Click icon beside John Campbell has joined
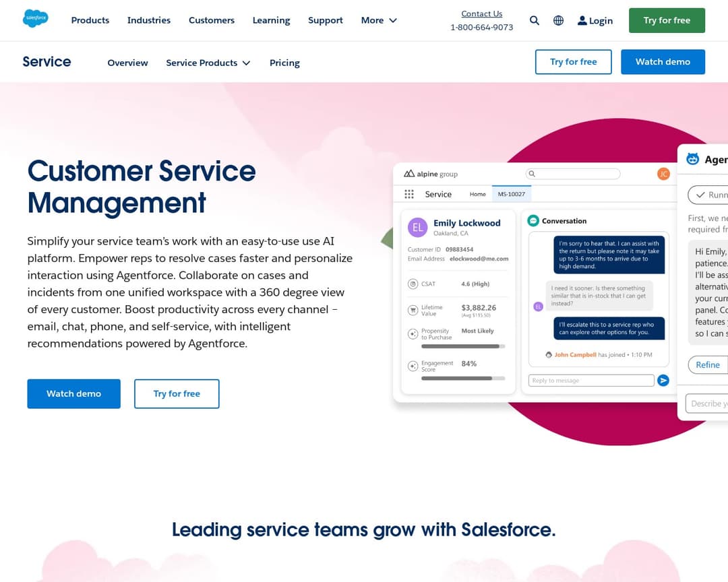Screen dimensions: 728x582 pyautogui.click(x=549, y=355)
